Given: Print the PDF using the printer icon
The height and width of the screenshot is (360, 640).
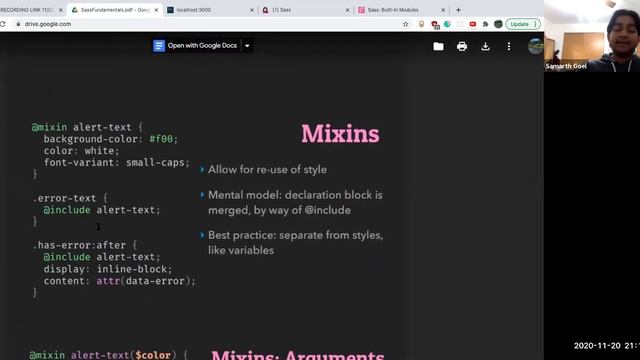Looking at the screenshot, I should [462, 47].
